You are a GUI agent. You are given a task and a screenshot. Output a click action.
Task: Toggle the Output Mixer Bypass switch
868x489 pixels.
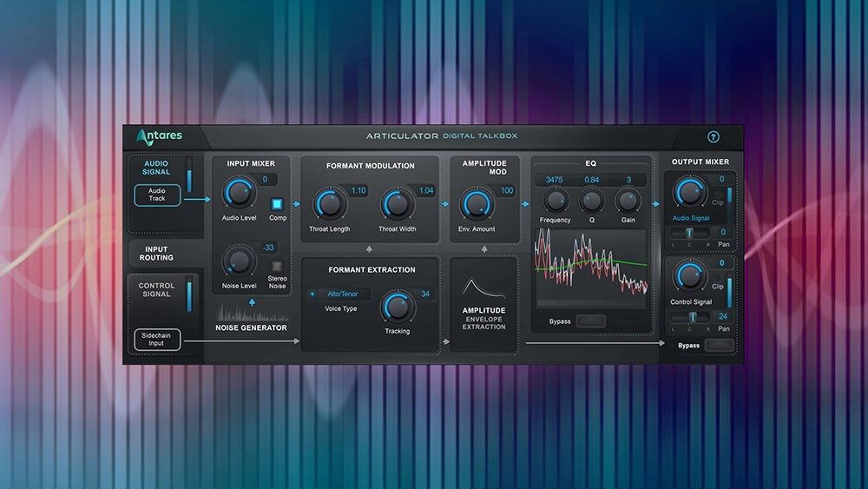pyautogui.click(x=720, y=345)
